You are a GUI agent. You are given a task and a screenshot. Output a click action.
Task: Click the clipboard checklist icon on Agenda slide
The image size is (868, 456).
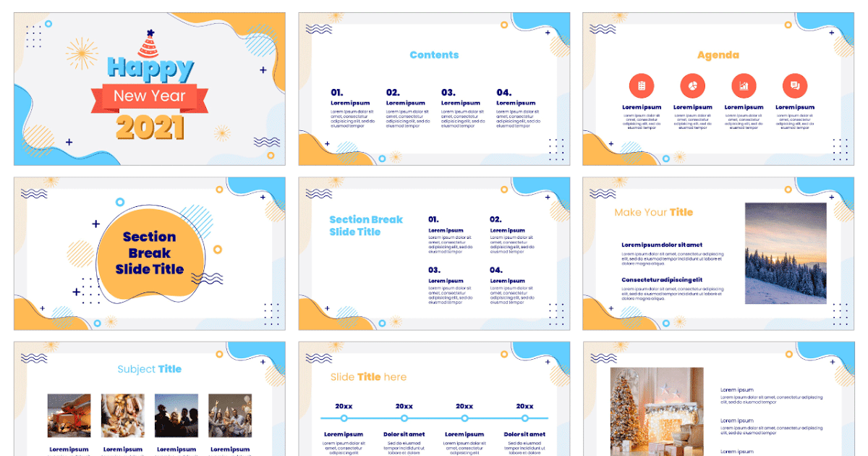[642, 86]
